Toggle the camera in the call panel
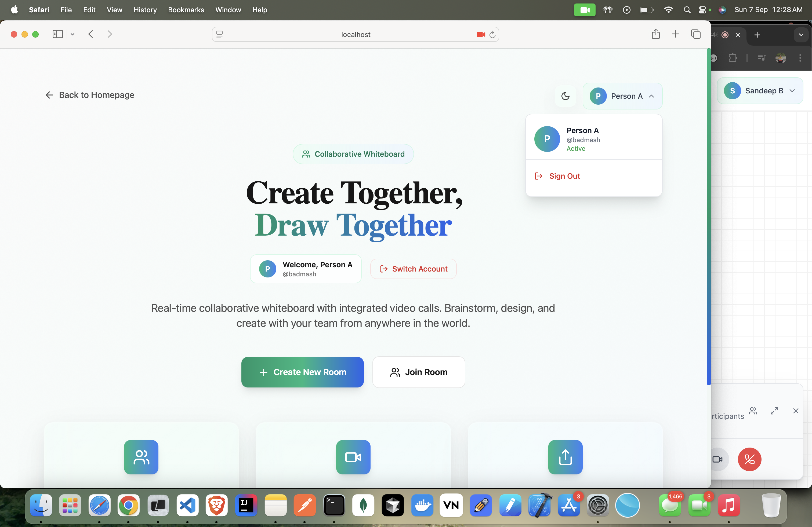The width and height of the screenshot is (812, 527). pos(717,459)
